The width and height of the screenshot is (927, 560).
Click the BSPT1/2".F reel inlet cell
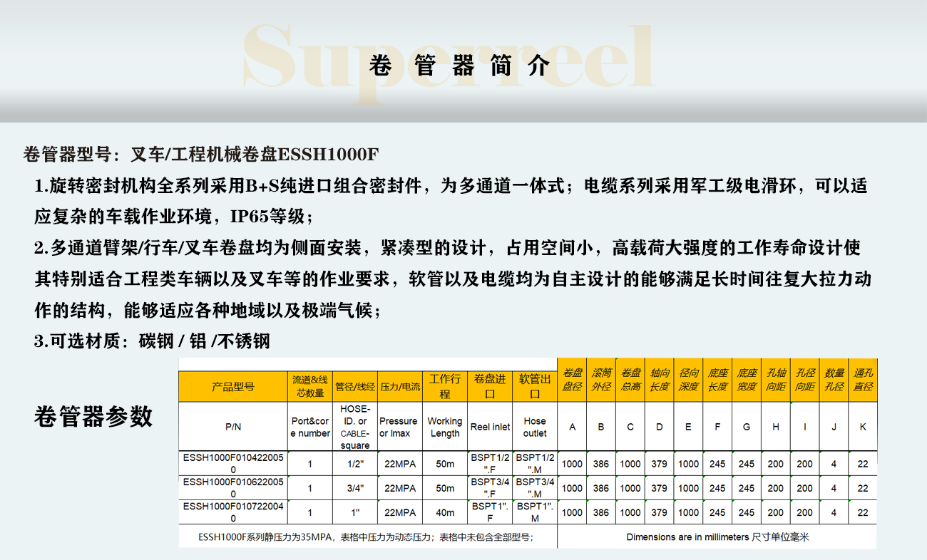click(x=490, y=464)
